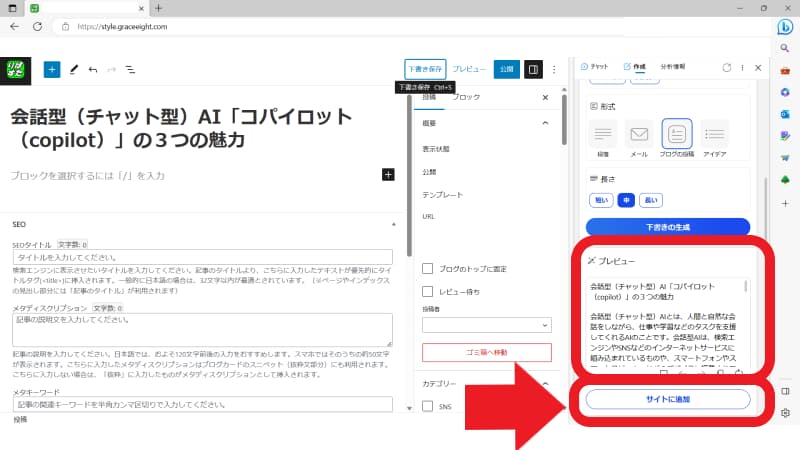Open the editor options three-dot menu
800x450 pixels.
coord(554,69)
